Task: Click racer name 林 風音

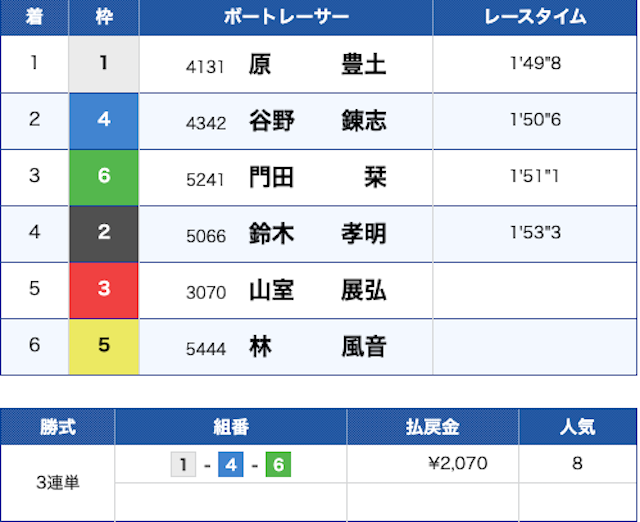Action: 317,346
